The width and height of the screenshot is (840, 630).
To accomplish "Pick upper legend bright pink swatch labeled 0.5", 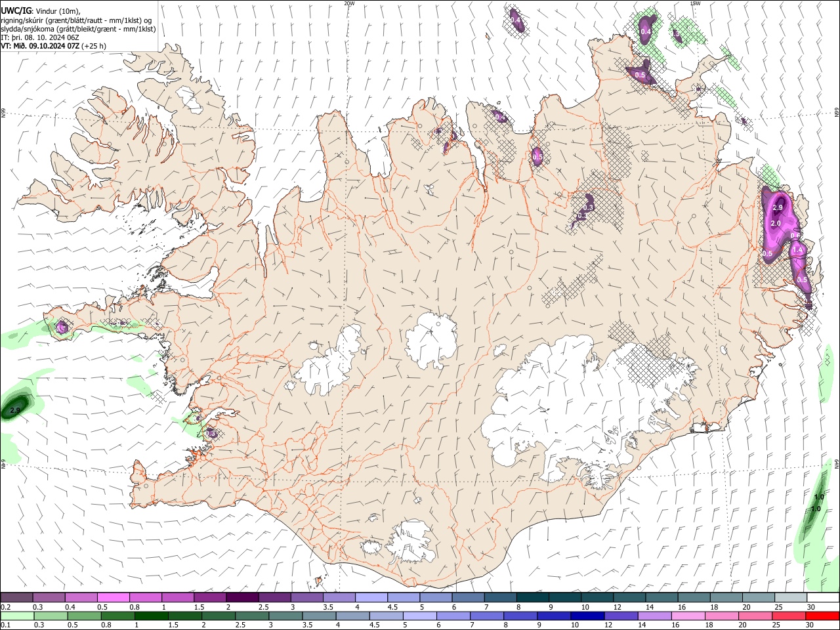I will pos(113,597).
